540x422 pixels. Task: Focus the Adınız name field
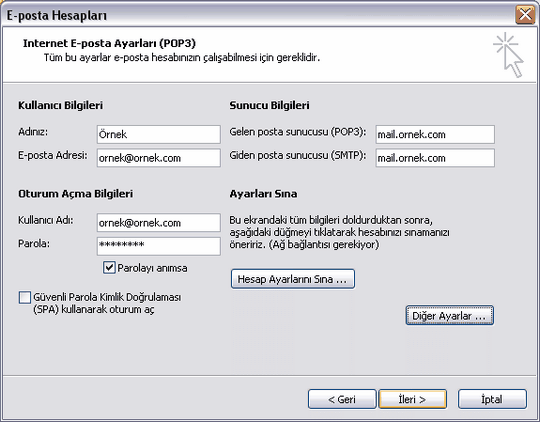(158, 134)
